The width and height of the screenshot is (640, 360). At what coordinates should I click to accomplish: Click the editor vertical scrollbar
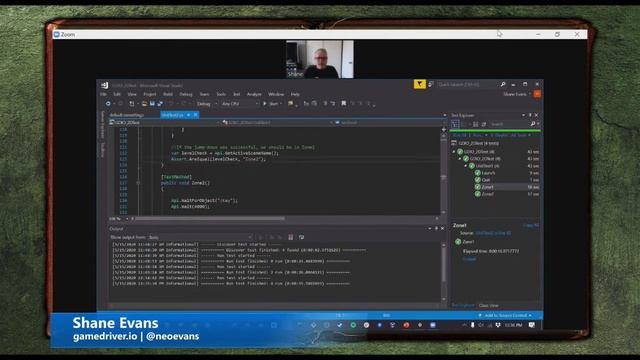pos(444,171)
